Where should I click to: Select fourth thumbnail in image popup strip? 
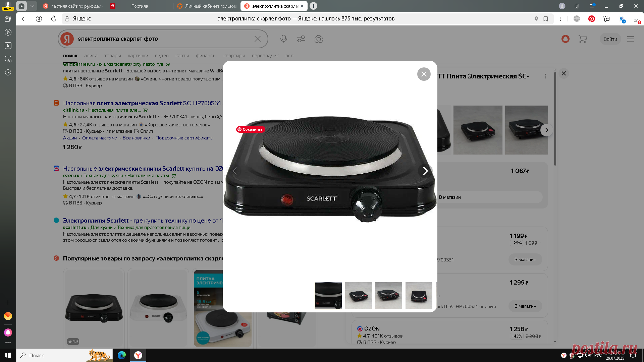419,296
